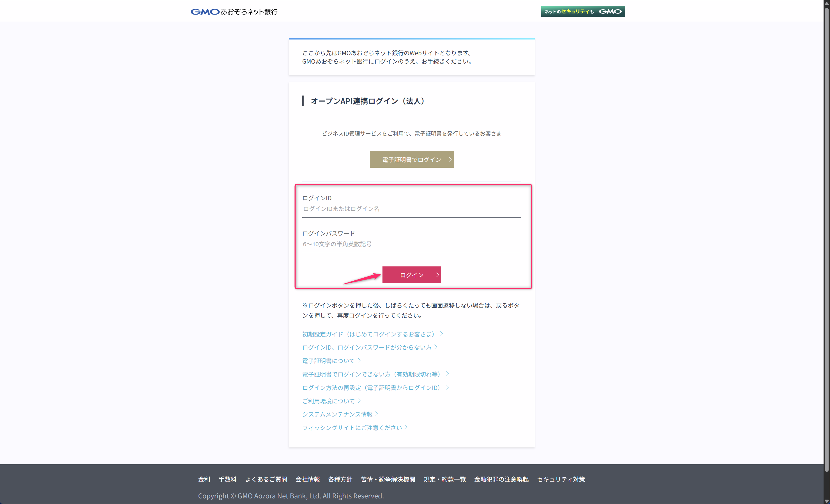The height and width of the screenshot is (504, 830).
Task: Open 金融犯罪の注意喚起 footer link
Action: click(501, 479)
